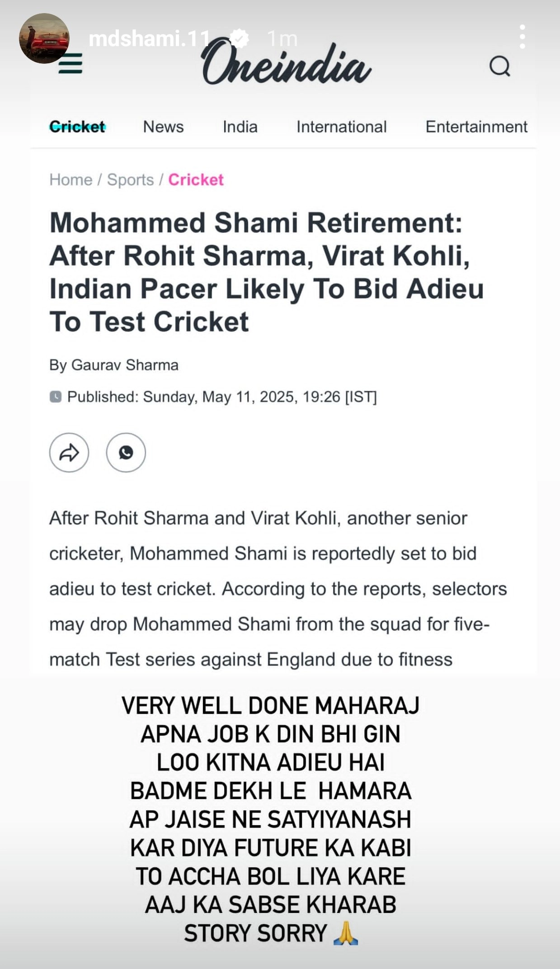
Task: Switch to the News tab
Action: pos(163,127)
